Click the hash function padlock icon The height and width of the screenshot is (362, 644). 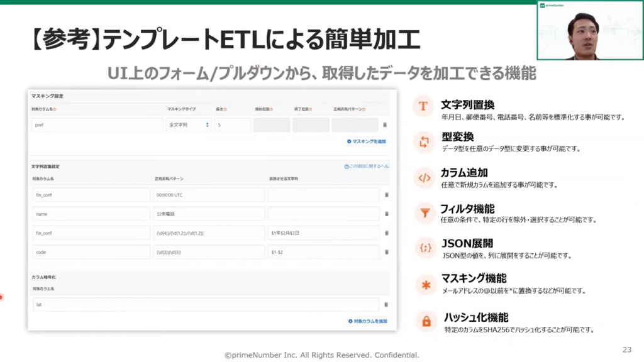426,321
